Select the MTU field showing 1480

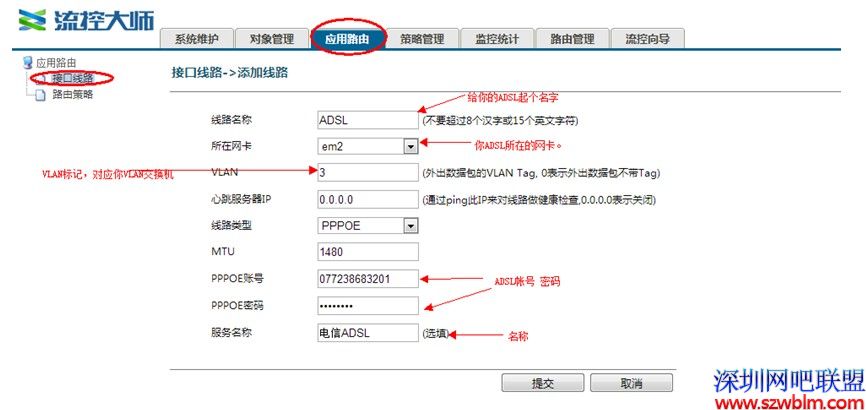(x=365, y=252)
